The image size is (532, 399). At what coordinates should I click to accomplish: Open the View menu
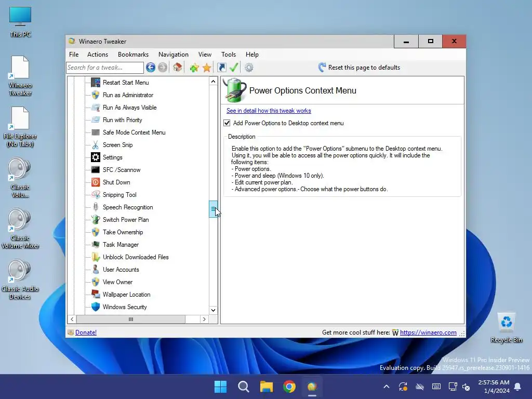click(205, 55)
